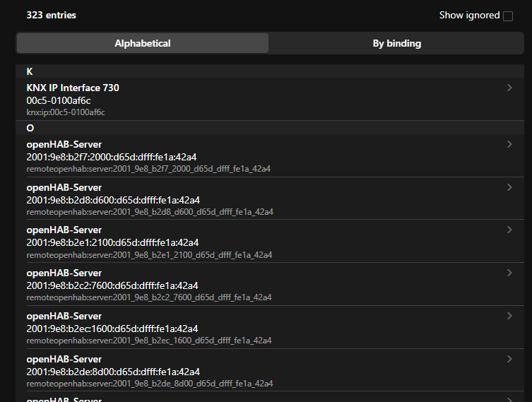Open chevron for server 2001:9e8:b2c2:7600 entry
Image resolution: width=532 pixels, height=402 pixels.
(x=509, y=273)
